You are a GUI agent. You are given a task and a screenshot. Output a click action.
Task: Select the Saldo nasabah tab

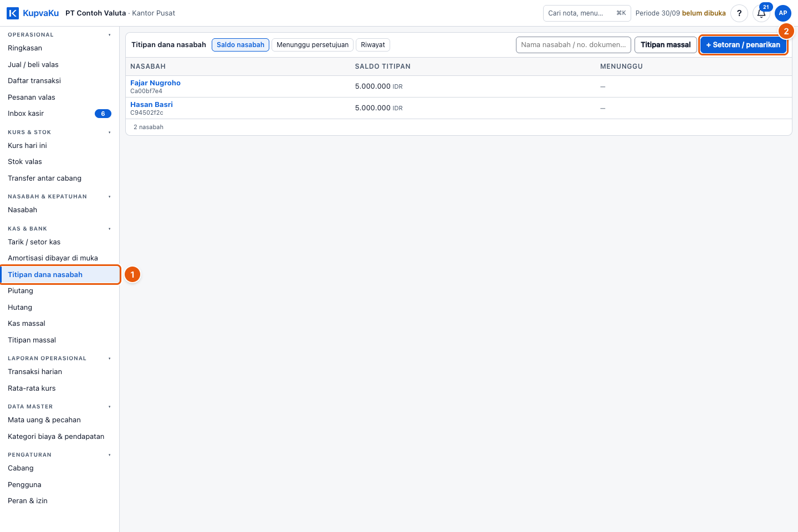click(x=241, y=45)
